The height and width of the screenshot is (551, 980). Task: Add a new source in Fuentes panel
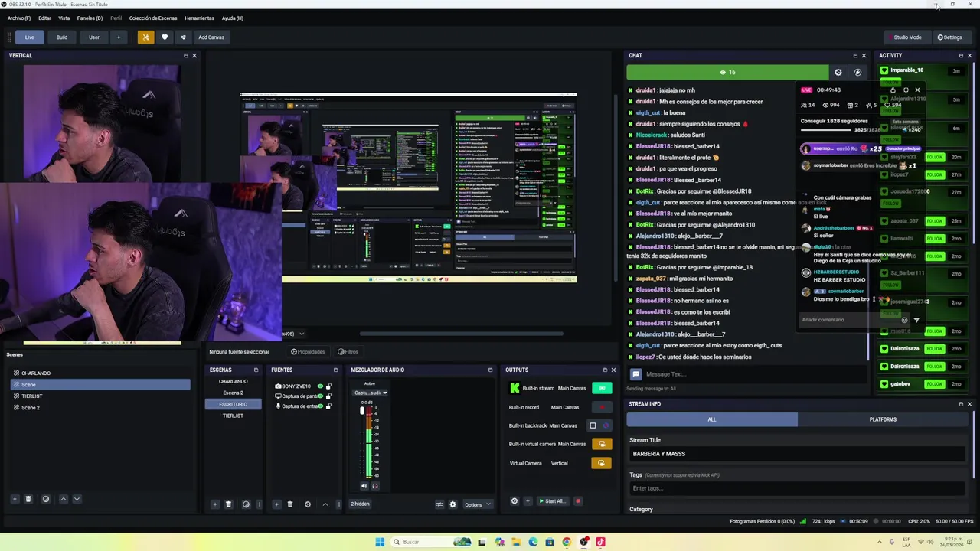276,504
